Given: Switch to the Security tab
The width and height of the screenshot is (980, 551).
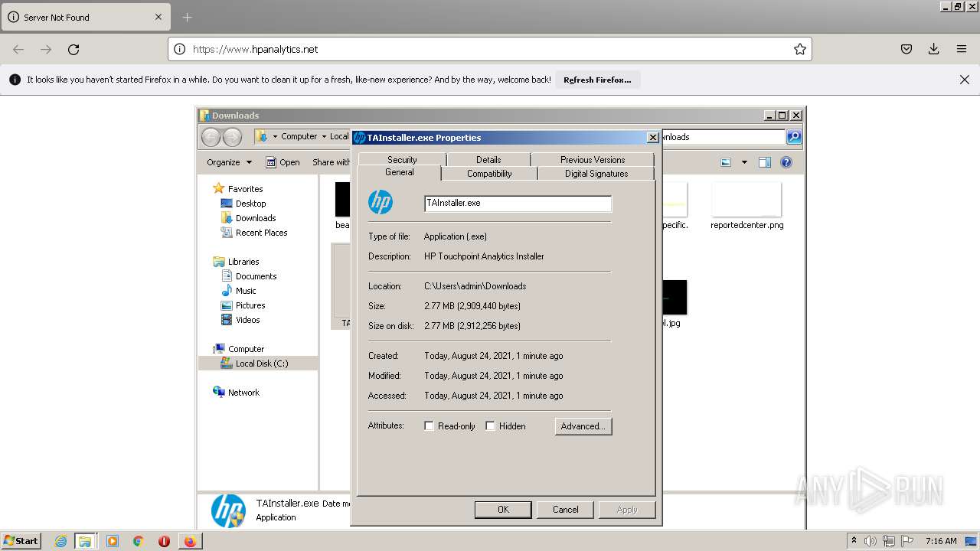Looking at the screenshot, I should tap(402, 159).
